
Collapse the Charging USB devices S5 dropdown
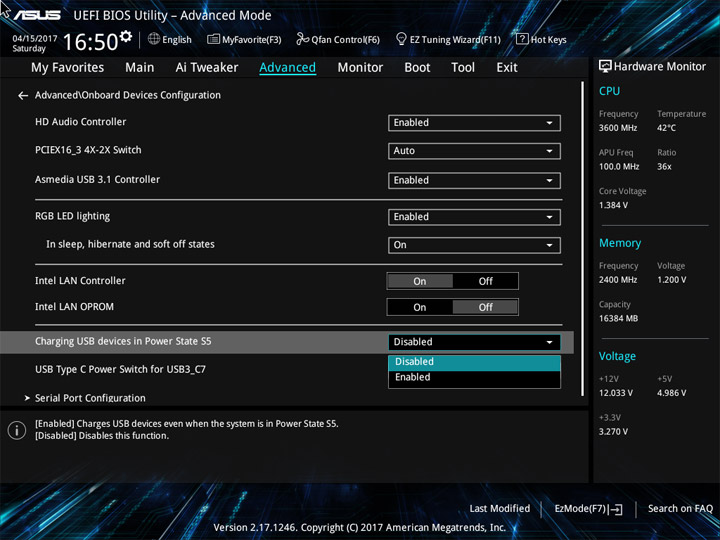click(x=474, y=342)
